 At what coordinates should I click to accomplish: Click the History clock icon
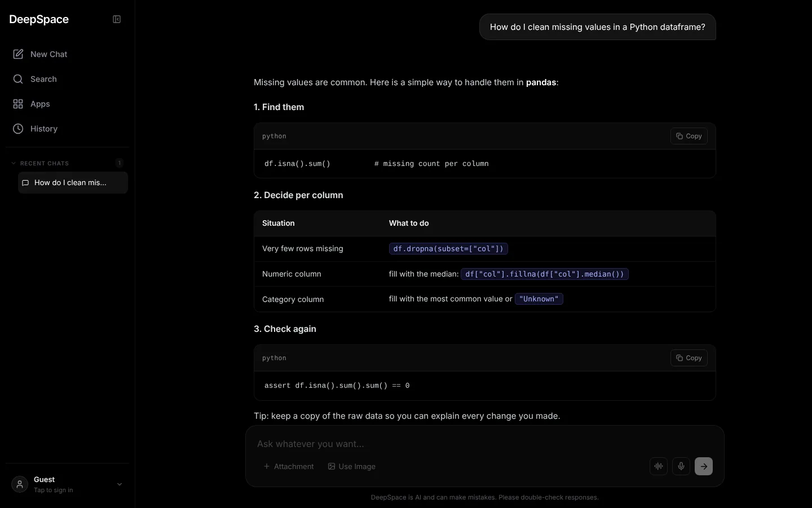click(x=18, y=129)
